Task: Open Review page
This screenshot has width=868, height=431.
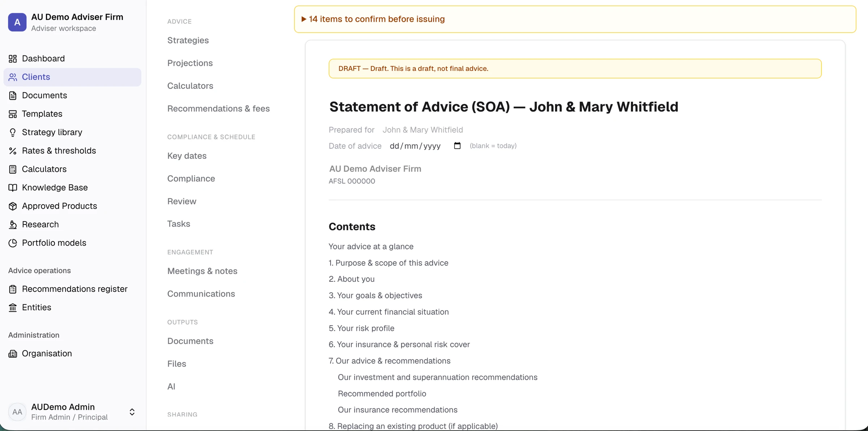Action: coord(182,201)
